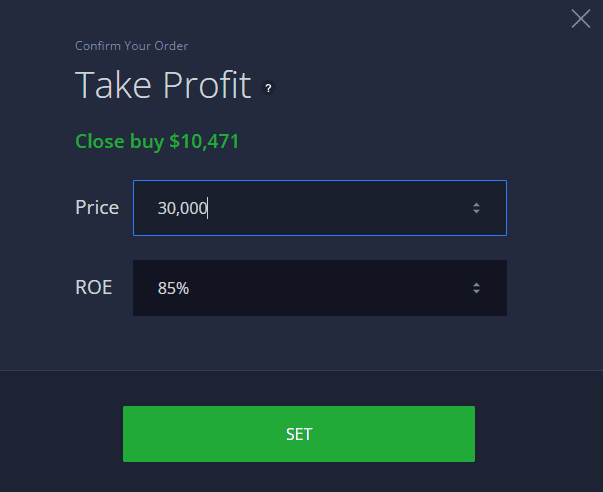Raise the ROE using the up arrow
Viewport: 603px width, 492px height.
tap(476, 284)
